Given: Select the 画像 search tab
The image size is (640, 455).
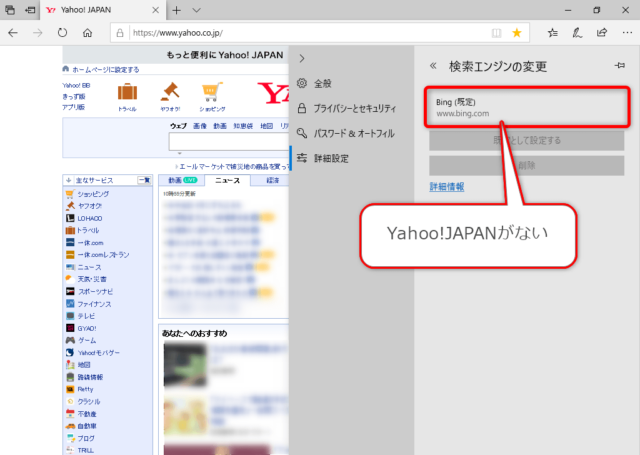Looking at the screenshot, I should point(200,126).
